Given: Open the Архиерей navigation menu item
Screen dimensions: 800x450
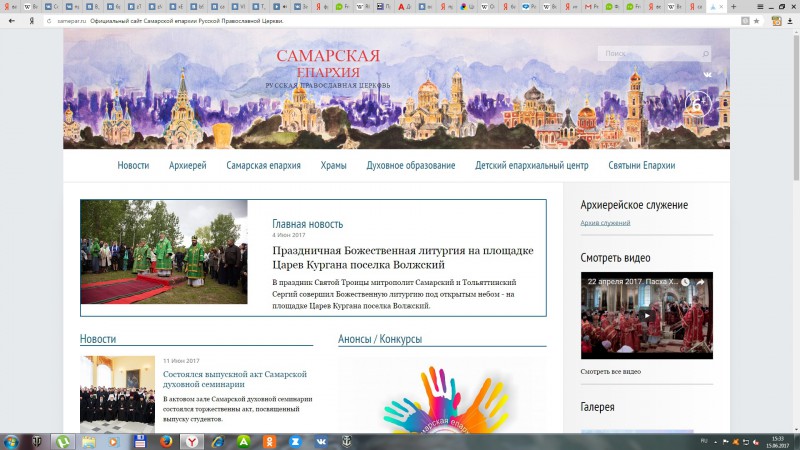Looking at the screenshot, I should pos(188,165).
